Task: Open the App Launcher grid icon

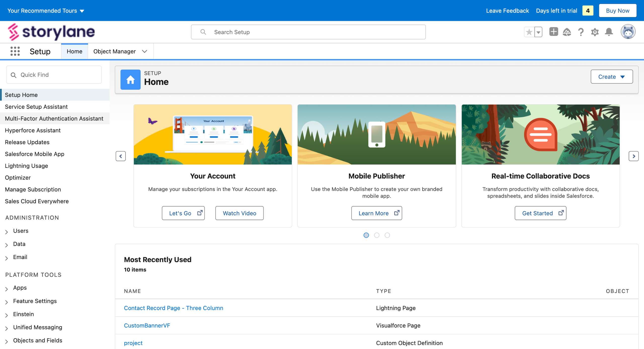Action: tap(15, 51)
